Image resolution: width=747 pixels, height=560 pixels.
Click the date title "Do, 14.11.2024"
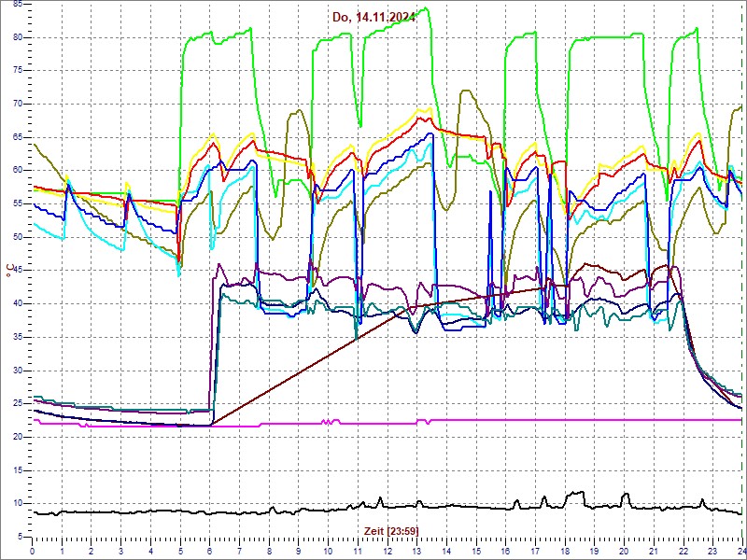click(x=374, y=17)
